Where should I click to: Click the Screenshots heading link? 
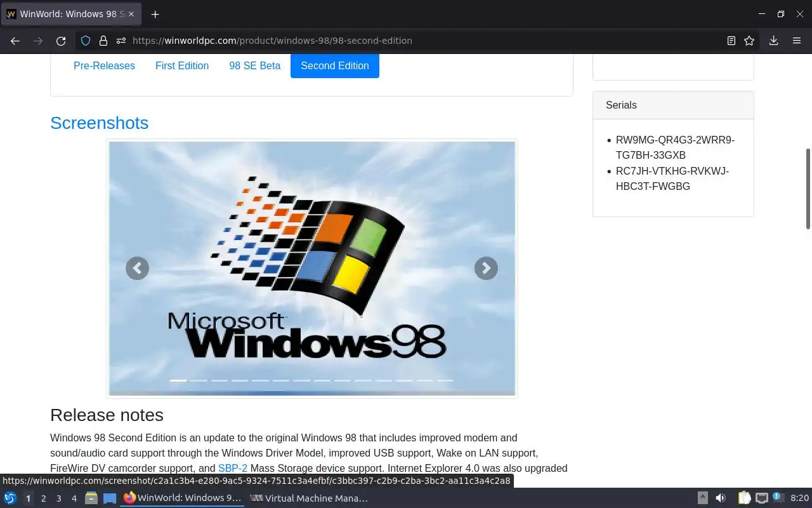tap(99, 123)
